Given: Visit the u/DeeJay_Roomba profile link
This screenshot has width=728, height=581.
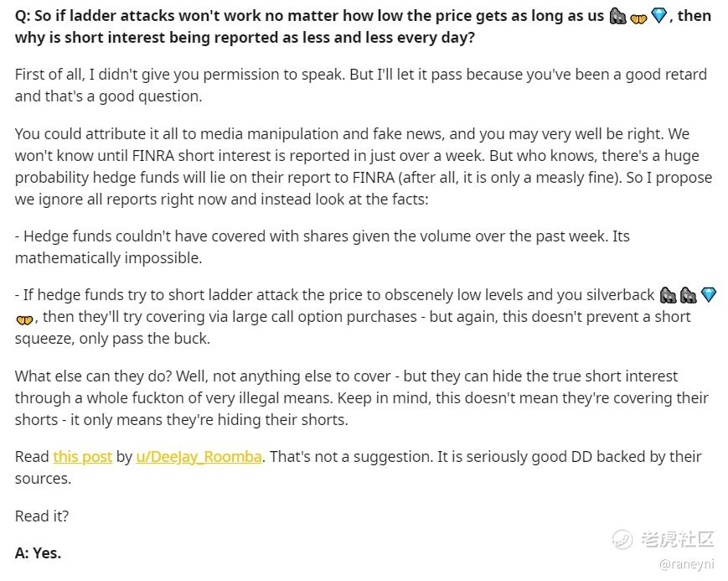Looking at the screenshot, I should pos(199,457).
